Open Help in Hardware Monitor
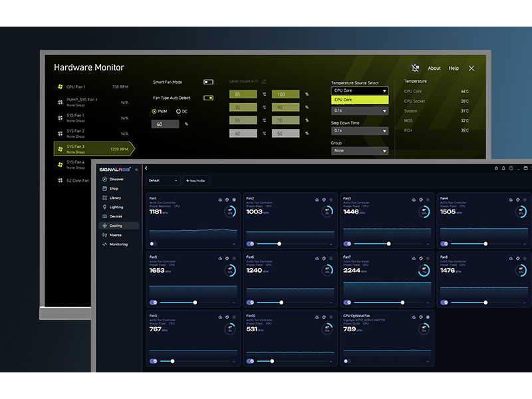The height and width of the screenshot is (399, 532). click(x=454, y=68)
